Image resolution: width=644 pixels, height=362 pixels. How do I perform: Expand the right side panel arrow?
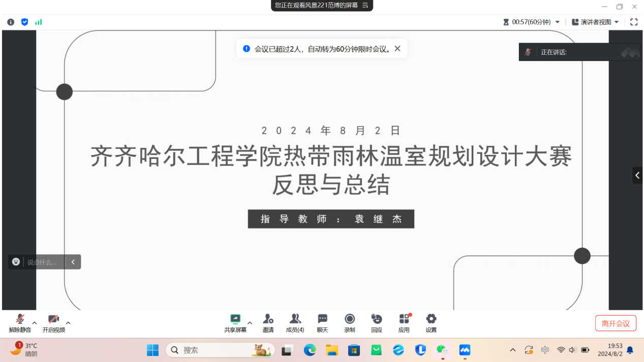pyautogui.click(x=637, y=176)
